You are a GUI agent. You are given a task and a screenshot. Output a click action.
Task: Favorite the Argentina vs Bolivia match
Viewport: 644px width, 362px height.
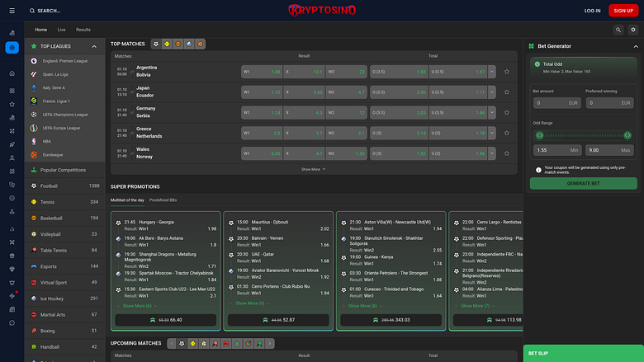click(507, 72)
